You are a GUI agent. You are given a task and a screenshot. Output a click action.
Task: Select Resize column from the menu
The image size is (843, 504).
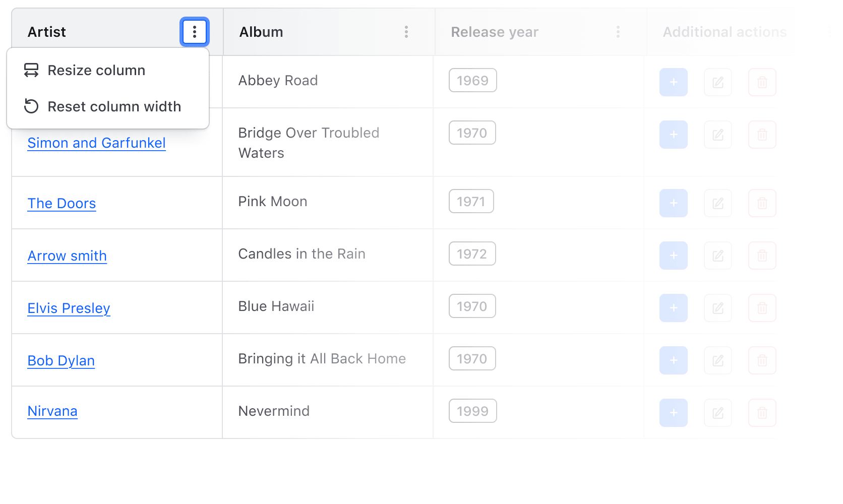(x=96, y=71)
